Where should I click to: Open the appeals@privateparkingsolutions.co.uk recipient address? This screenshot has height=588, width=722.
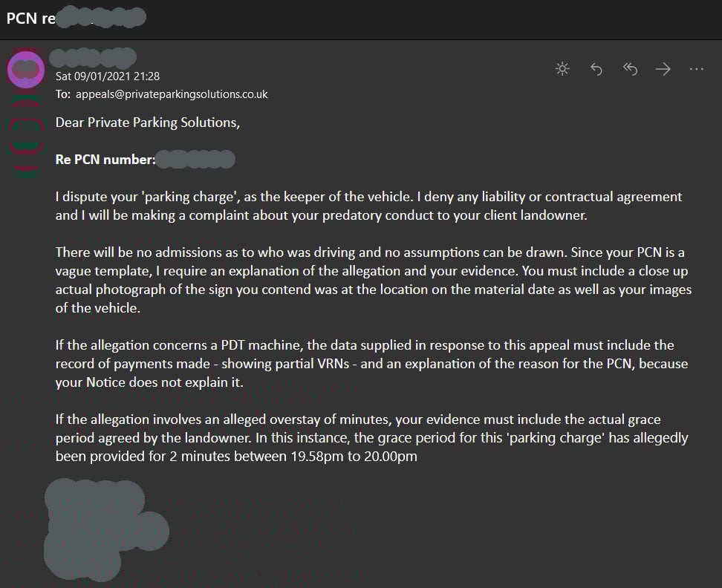click(x=172, y=94)
